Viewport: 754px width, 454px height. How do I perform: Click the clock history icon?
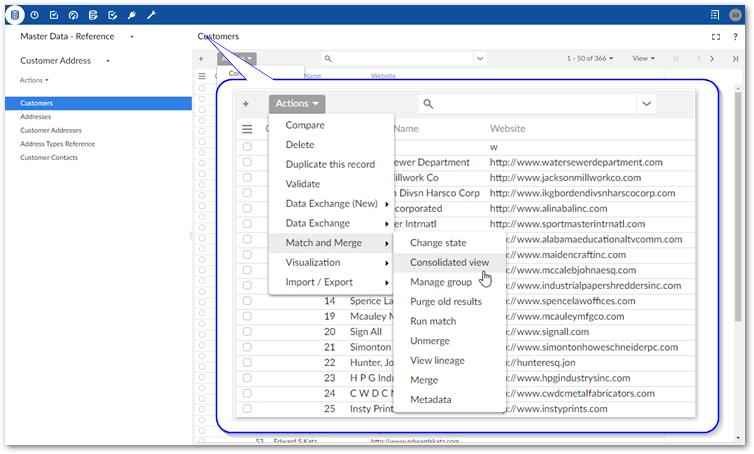[x=35, y=15]
